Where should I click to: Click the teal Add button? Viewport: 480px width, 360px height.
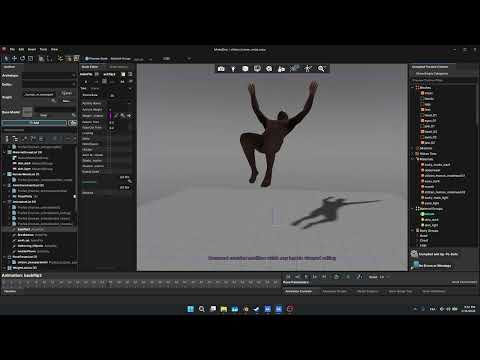(x=34, y=123)
